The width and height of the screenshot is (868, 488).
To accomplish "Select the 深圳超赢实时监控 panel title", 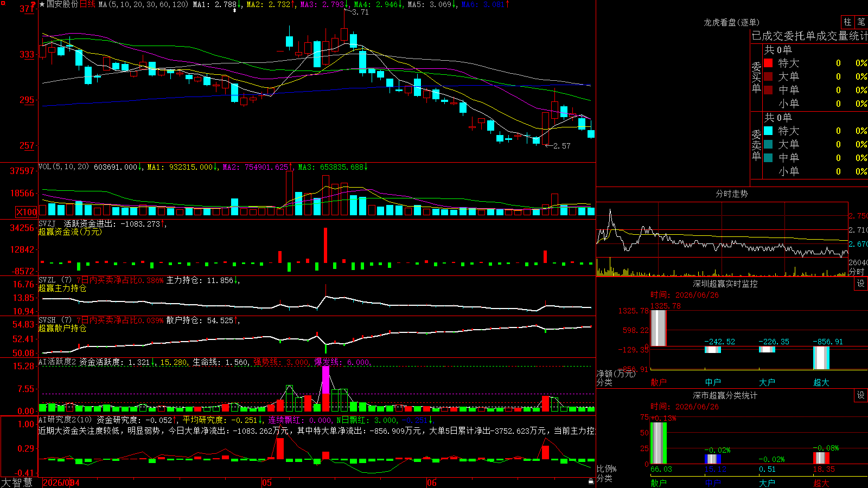I will tap(725, 284).
